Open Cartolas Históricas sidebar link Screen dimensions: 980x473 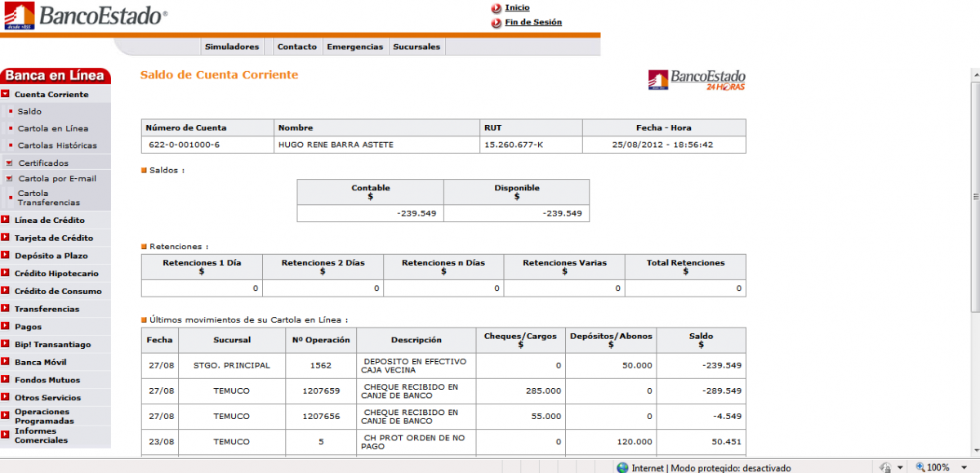pyautogui.click(x=57, y=145)
